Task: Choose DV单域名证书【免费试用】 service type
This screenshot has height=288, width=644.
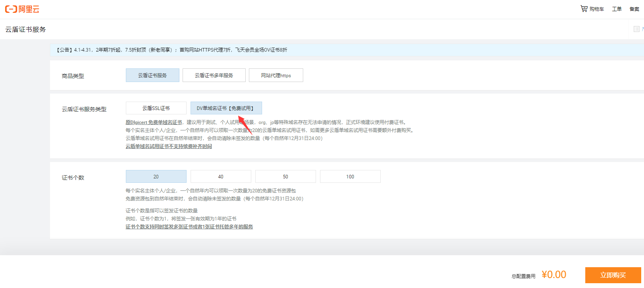Action: tap(226, 108)
